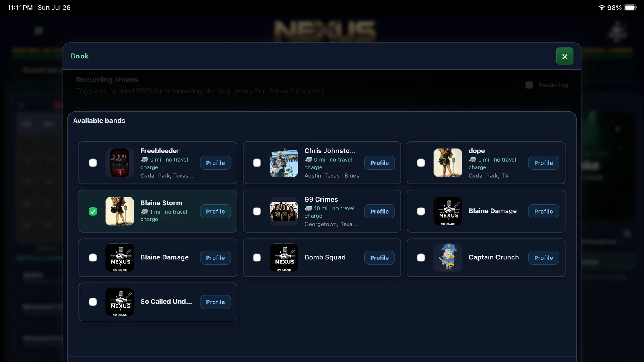The width and height of the screenshot is (644, 362).
Task: Tap Chris Johnsto... guitarist photo
Action: [x=284, y=163]
